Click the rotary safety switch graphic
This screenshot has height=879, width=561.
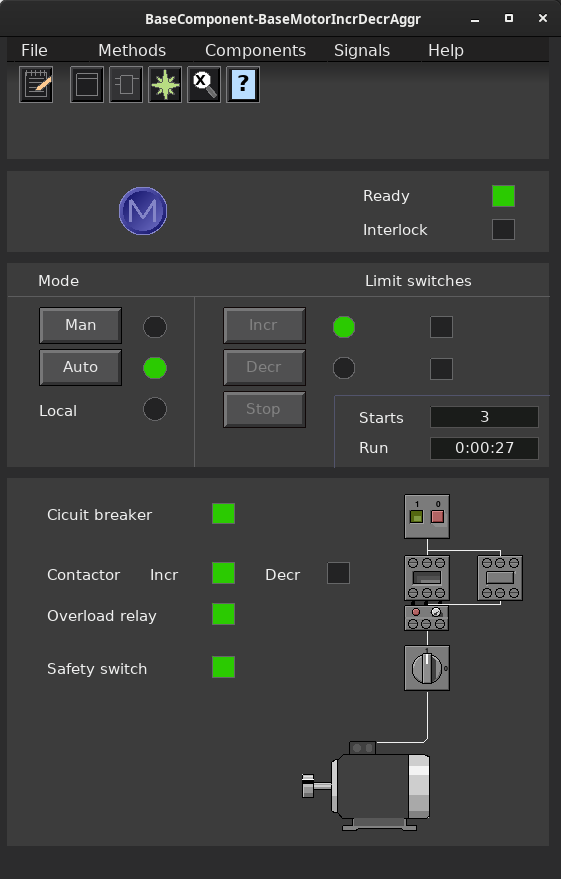pos(427,668)
